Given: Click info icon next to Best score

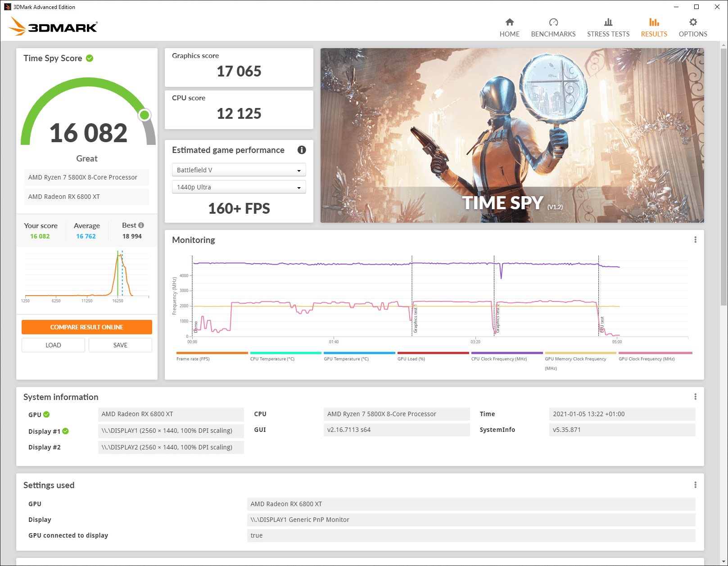Looking at the screenshot, I should (141, 225).
